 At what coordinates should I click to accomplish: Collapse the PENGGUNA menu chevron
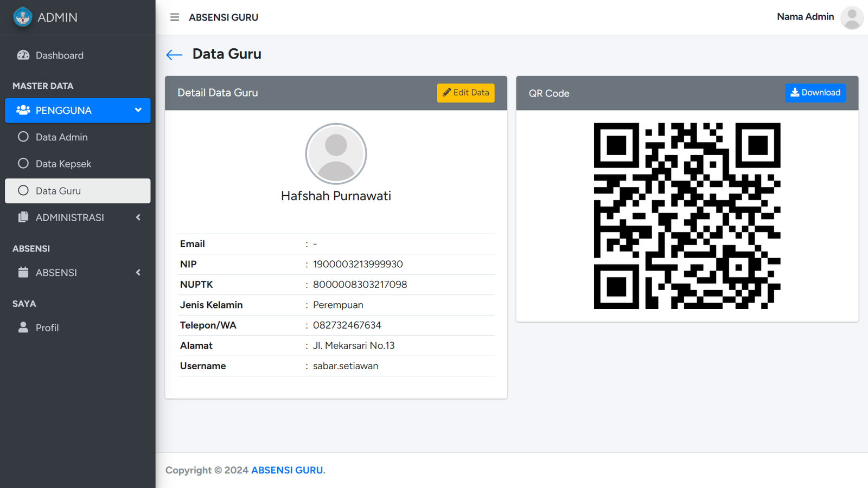pos(138,110)
